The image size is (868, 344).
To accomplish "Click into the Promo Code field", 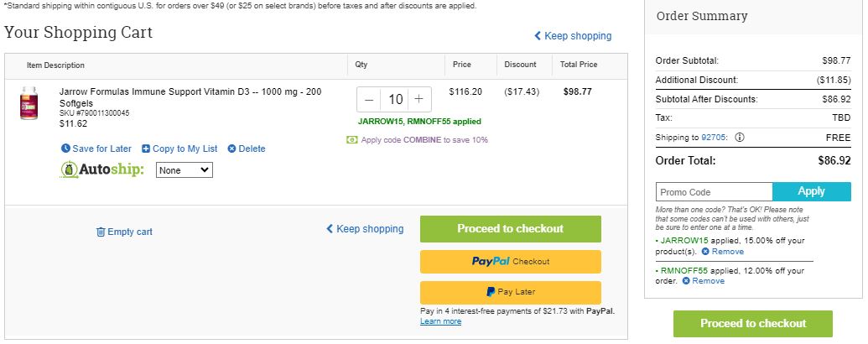I will [714, 191].
